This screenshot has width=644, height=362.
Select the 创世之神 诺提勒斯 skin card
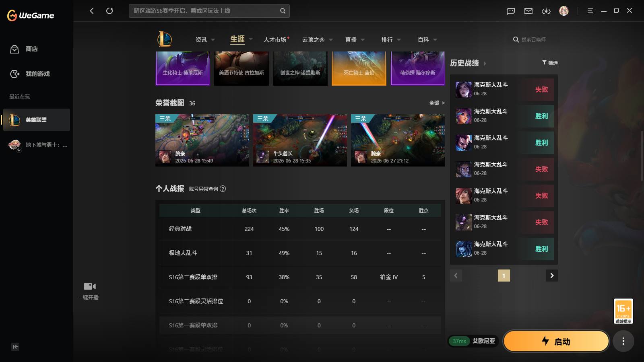(300, 68)
